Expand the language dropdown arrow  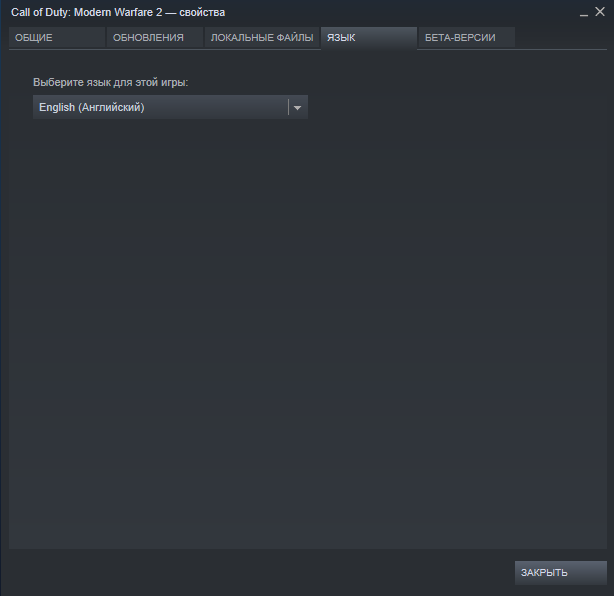tap(298, 107)
